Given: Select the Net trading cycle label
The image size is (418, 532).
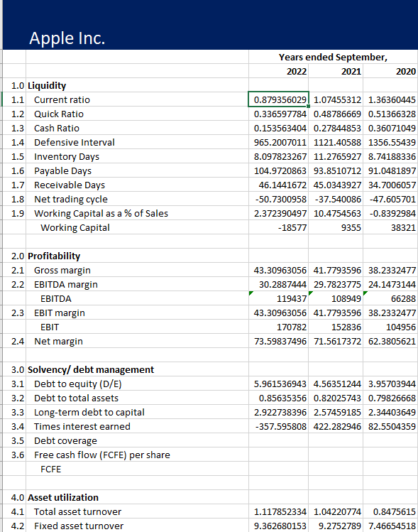Looking at the screenshot, I should pos(71,200).
